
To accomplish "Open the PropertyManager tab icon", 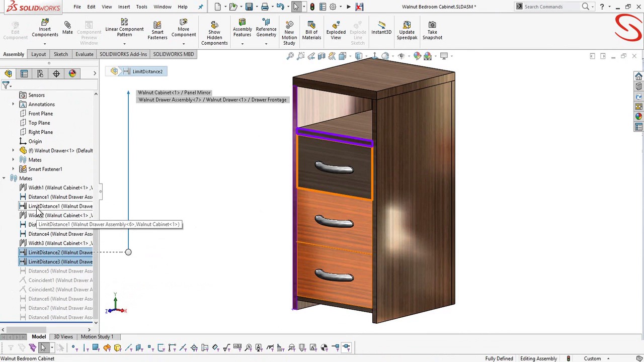I will click(x=24, y=74).
